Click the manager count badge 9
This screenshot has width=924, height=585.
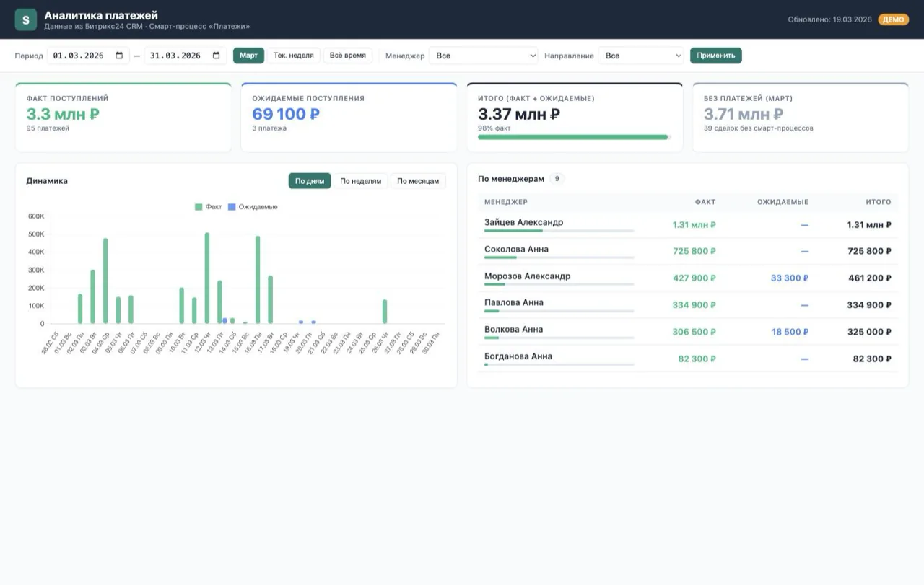click(x=557, y=179)
